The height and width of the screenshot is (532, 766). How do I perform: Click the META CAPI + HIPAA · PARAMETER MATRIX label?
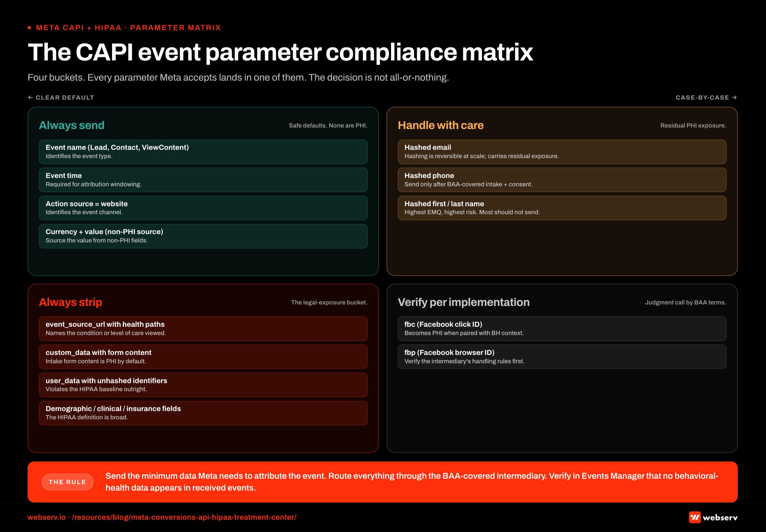[128, 28]
